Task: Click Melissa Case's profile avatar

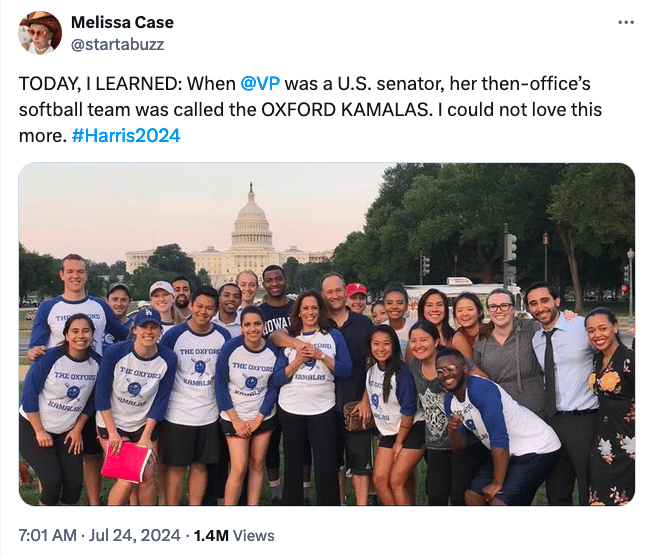Action: pos(40,33)
